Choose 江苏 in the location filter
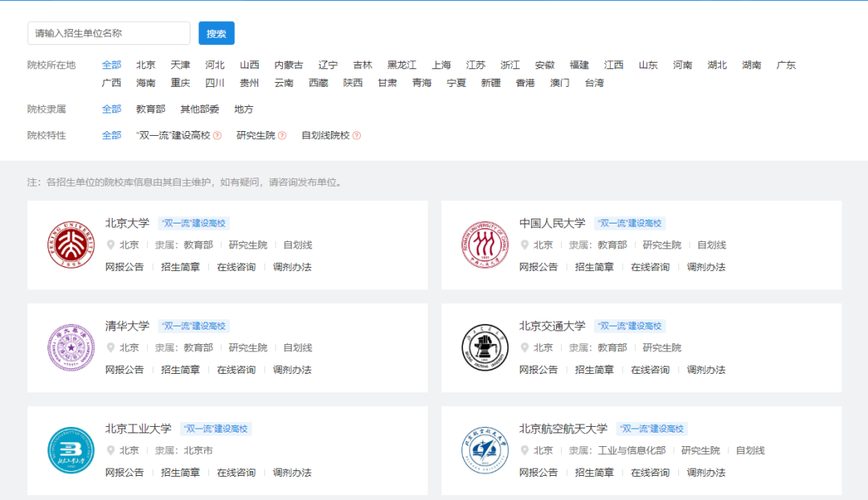The image size is (868, 500). tap(476, 65)
